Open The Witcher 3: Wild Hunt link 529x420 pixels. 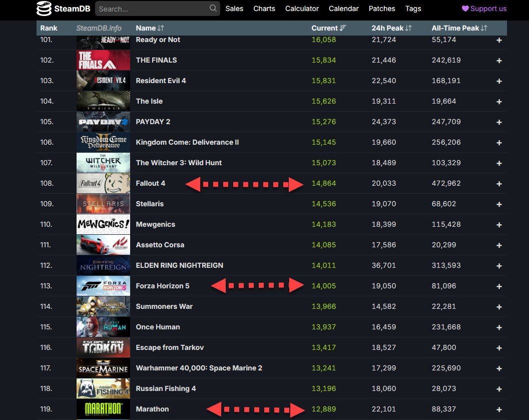click(x=179, y=163)
